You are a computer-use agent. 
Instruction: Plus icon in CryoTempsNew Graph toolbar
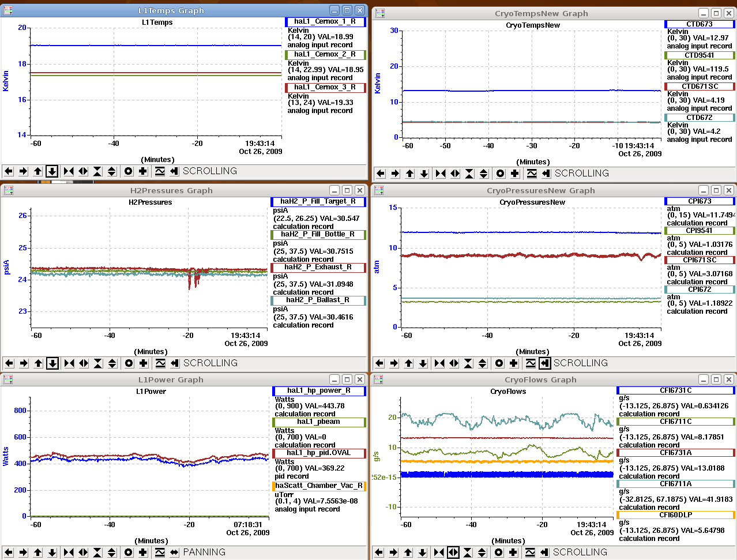514,174
